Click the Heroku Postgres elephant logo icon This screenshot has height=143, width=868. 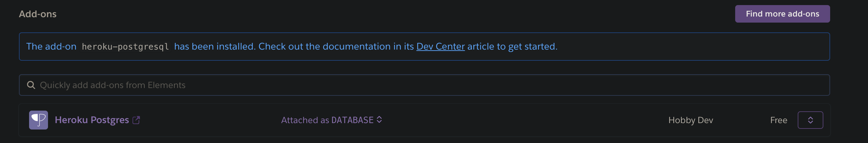38,120
